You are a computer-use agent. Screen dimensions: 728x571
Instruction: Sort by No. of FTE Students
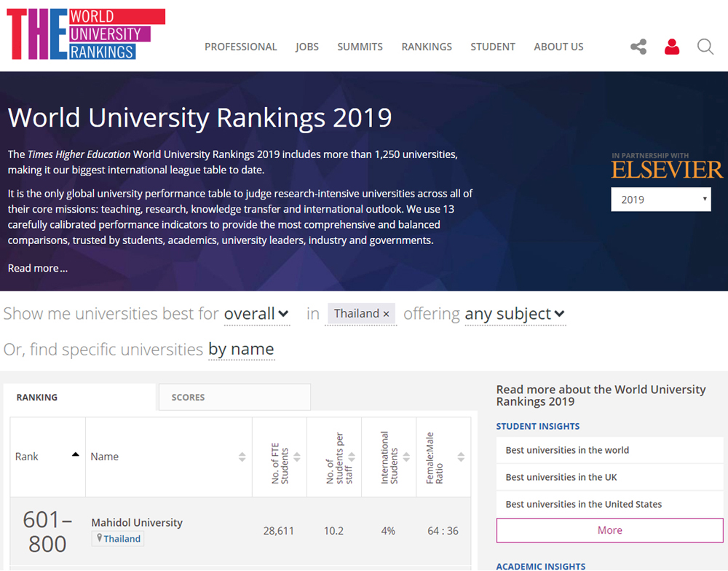point(297,457)
